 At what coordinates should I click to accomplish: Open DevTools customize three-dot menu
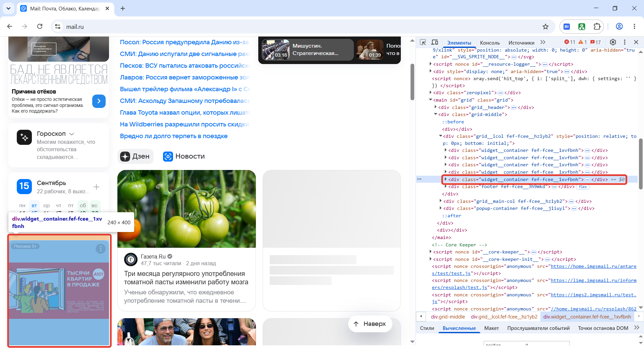click(625, 42)
